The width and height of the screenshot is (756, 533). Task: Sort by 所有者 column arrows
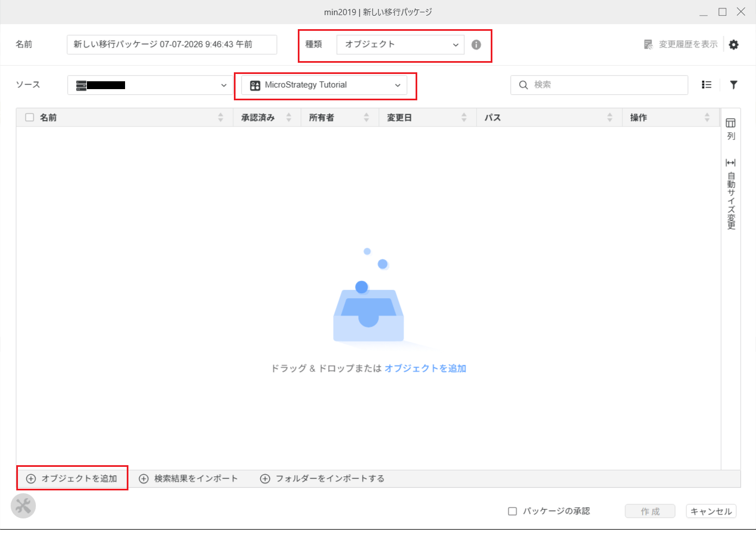[x=366, y=117]
